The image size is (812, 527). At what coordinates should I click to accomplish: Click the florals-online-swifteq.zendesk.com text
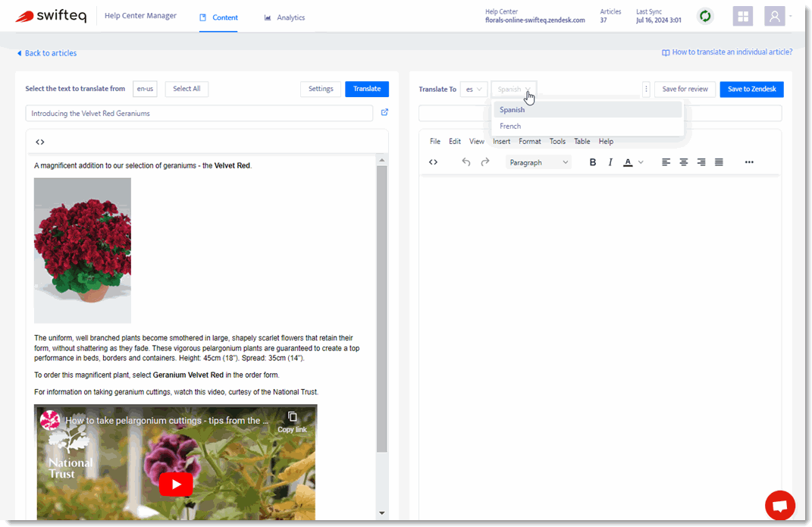pos(535,20)
